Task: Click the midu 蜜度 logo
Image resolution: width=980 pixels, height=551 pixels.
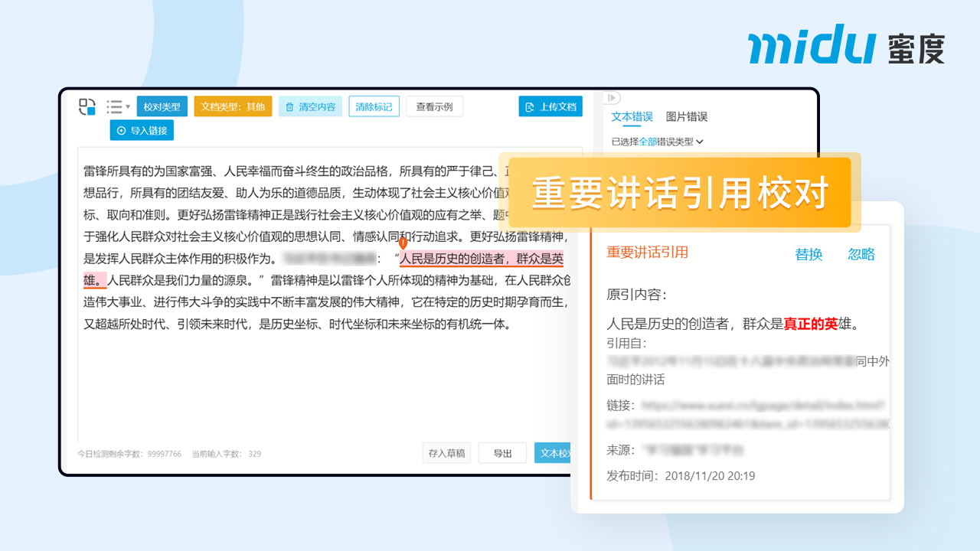Action: point(846,44)
